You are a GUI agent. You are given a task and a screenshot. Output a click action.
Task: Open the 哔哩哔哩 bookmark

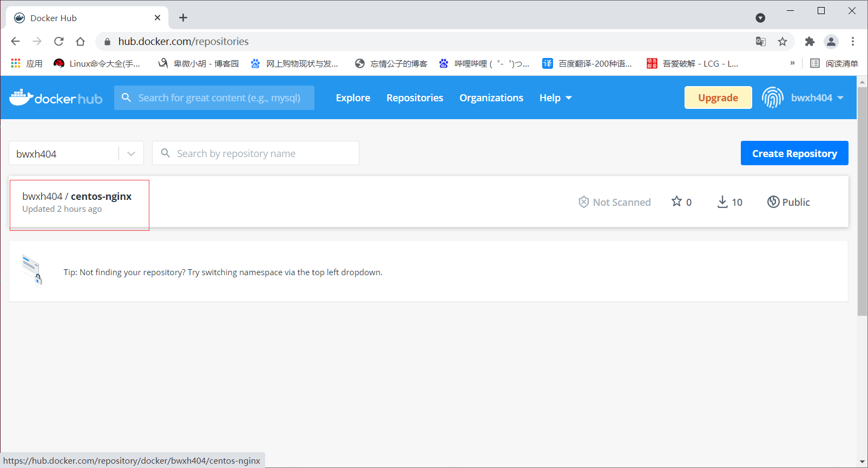tap(484, 63)
